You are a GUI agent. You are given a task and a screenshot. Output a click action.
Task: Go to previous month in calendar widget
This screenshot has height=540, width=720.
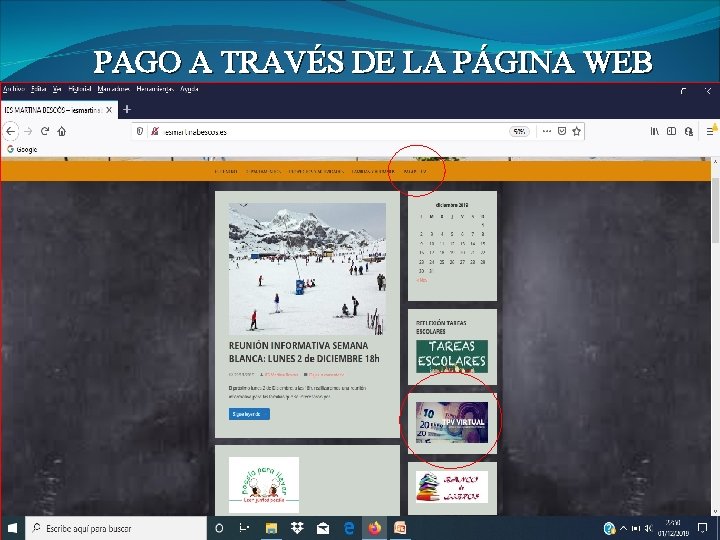click(x=422, y=280)
